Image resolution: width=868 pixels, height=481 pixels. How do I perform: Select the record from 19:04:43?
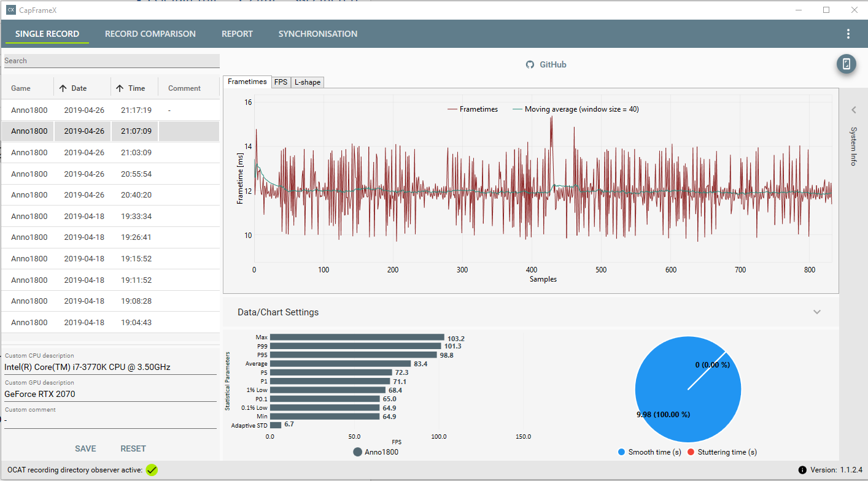110,322
